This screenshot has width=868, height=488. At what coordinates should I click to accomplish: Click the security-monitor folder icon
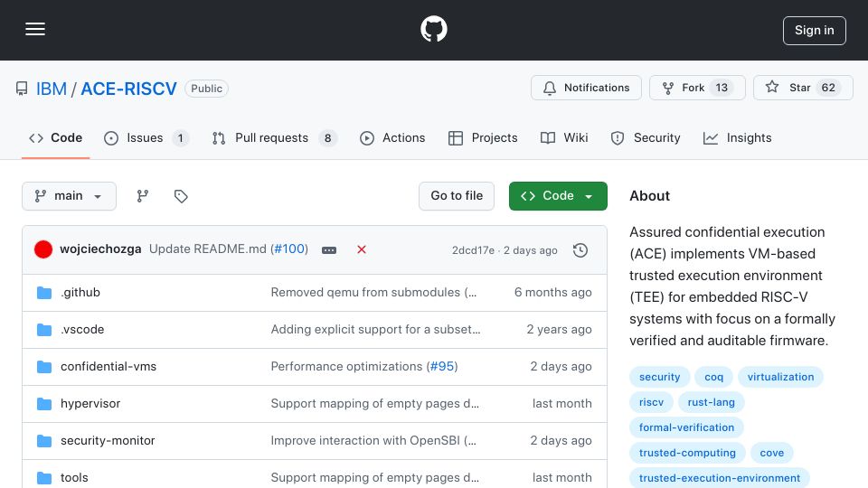(x=44, y=440)
